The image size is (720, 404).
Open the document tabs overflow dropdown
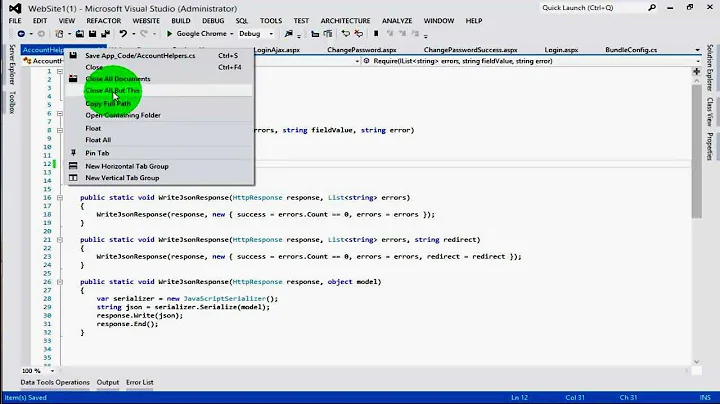[697, 50]
